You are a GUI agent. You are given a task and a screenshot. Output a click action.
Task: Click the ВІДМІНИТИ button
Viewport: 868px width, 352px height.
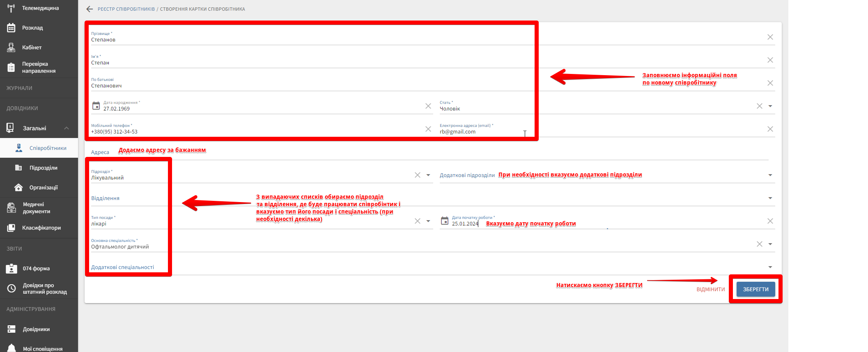click(x=710, y=290)
